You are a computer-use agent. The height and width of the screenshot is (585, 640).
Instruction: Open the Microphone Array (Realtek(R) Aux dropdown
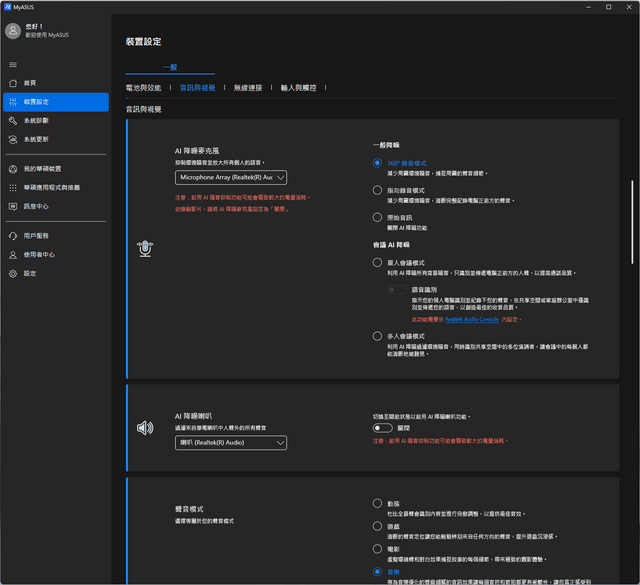point(231,178)
